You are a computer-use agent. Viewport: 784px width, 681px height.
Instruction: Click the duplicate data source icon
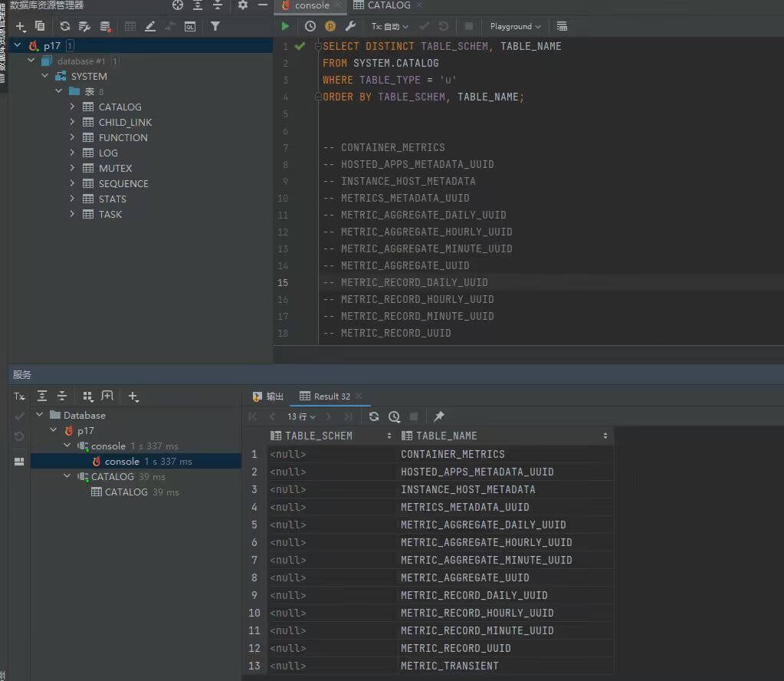[x=40, y=26]
